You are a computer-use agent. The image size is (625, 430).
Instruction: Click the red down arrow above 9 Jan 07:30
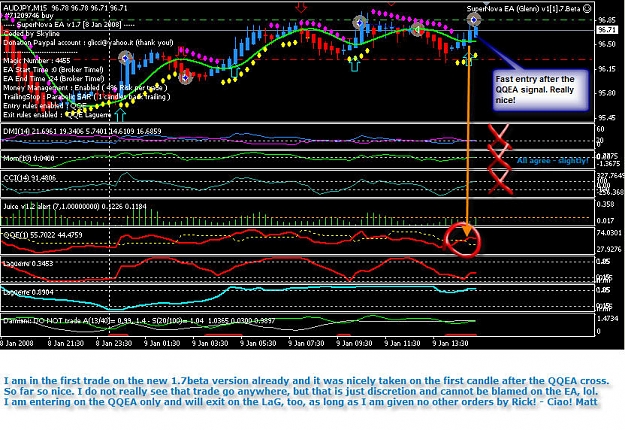[x=301, y=7]
